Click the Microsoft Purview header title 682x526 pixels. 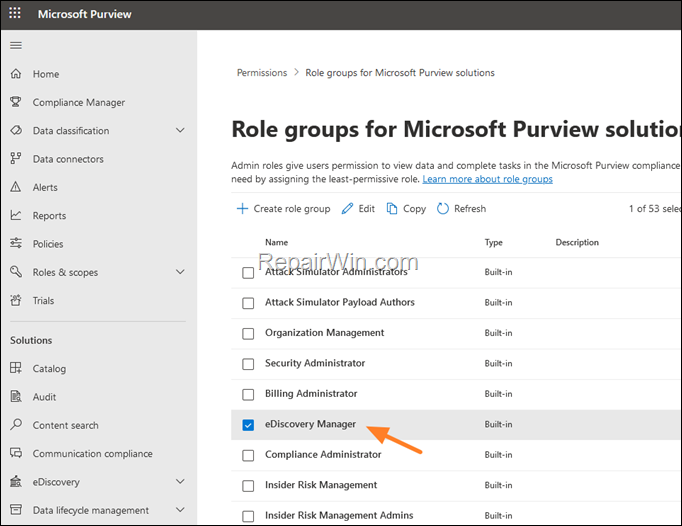pyautogui.click(x=84, y=14)
